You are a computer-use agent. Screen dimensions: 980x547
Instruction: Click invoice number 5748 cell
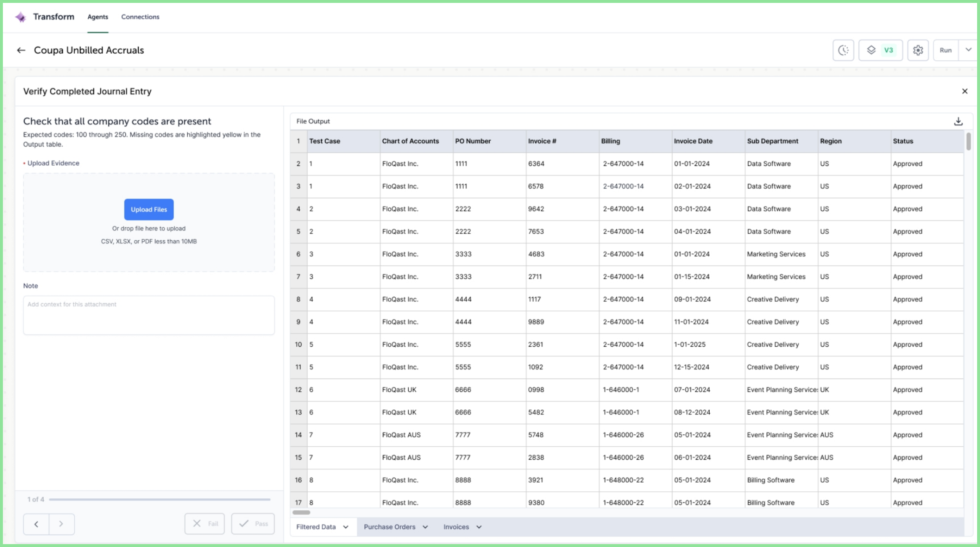pyautogui.click(x=562, y=435)
